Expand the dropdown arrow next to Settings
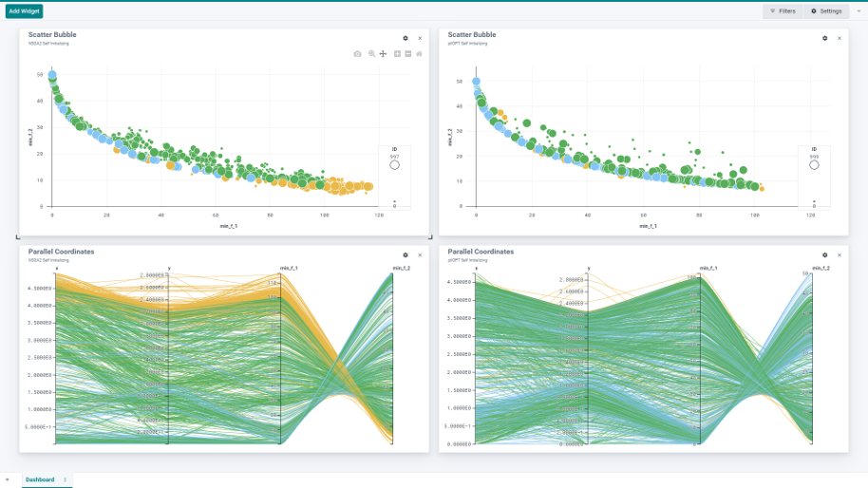868x488 pixels. tap(859, 10)
